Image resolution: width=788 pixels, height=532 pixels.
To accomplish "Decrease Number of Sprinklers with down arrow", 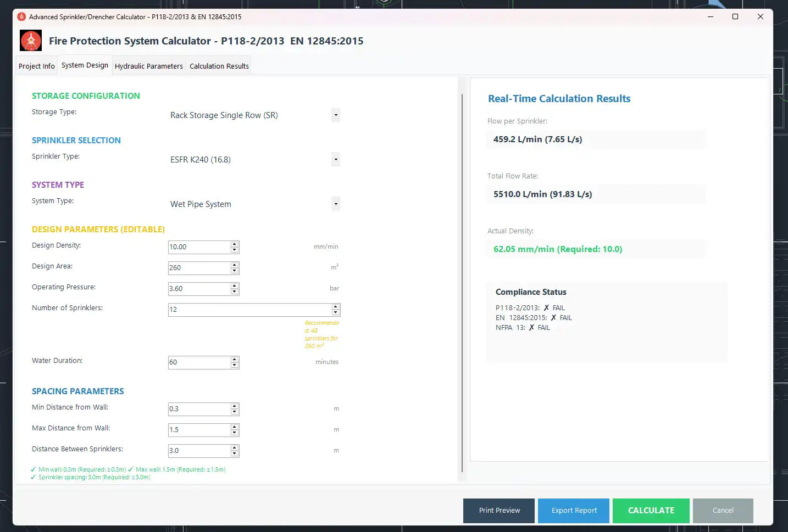I will [x=336, y=312].
